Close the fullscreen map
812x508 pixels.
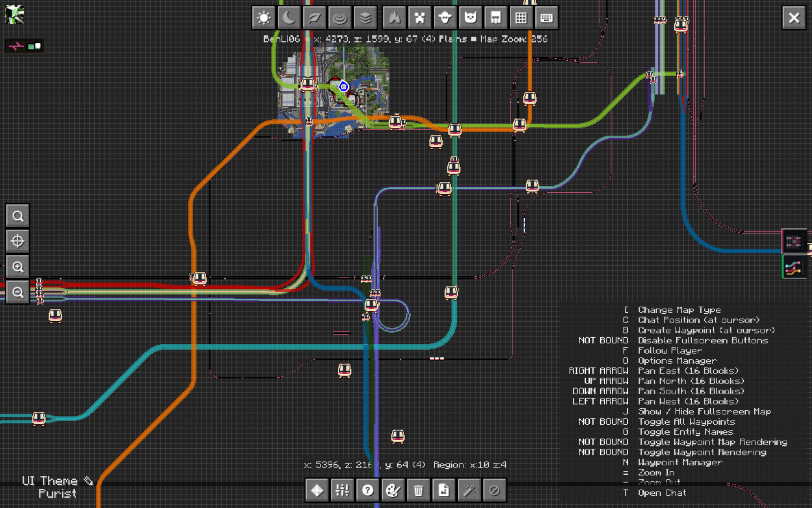[794, 18]
